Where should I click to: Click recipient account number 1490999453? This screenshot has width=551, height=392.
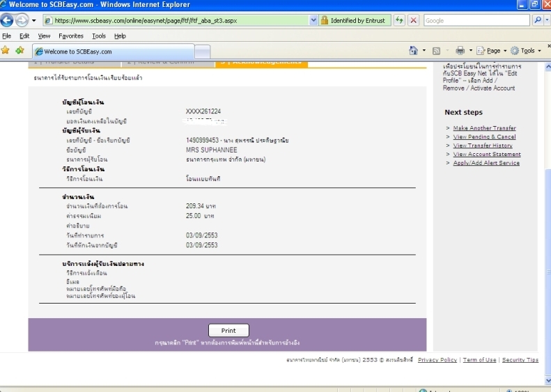(x=202, y=140)
